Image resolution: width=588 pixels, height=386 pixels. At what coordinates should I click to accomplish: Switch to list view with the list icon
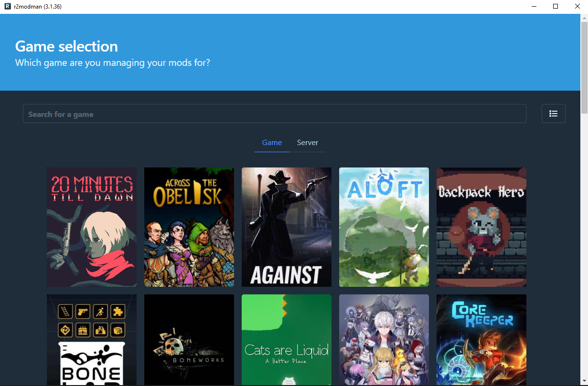[x=553, y=114]
